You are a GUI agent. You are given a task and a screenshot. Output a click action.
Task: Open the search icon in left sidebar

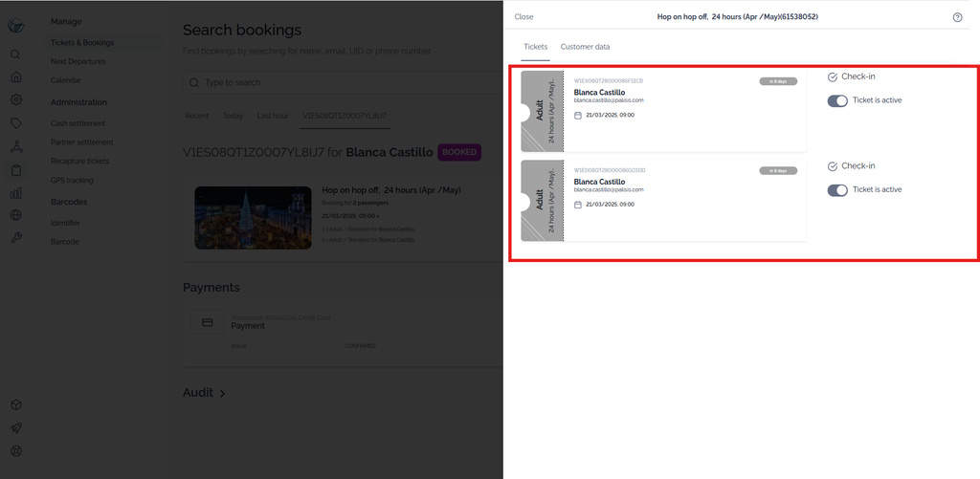[16, 54]
